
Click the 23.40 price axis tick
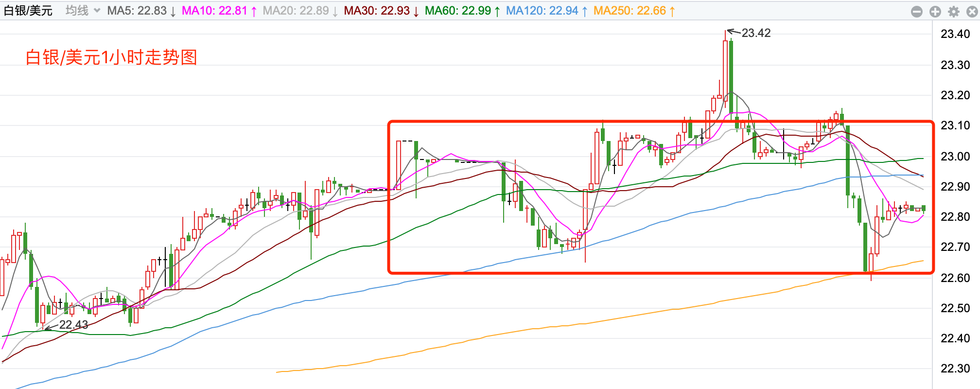click(955, 34)
